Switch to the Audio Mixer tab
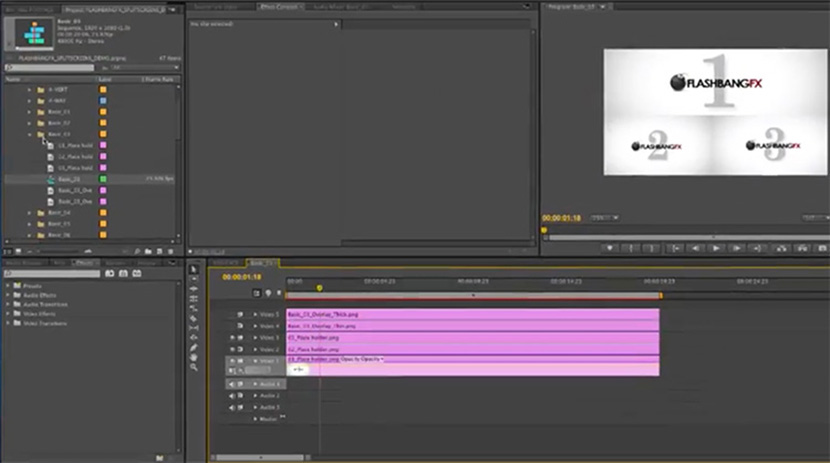 pos(341,7)
